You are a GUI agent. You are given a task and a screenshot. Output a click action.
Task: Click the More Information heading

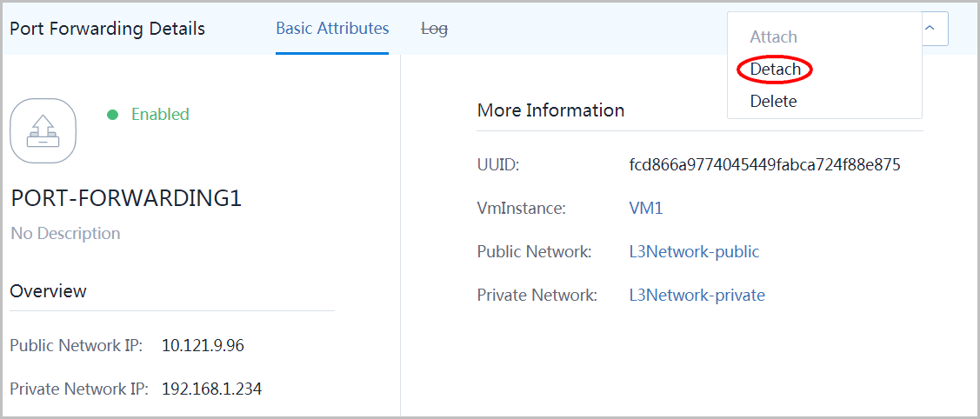click(550, 110)
